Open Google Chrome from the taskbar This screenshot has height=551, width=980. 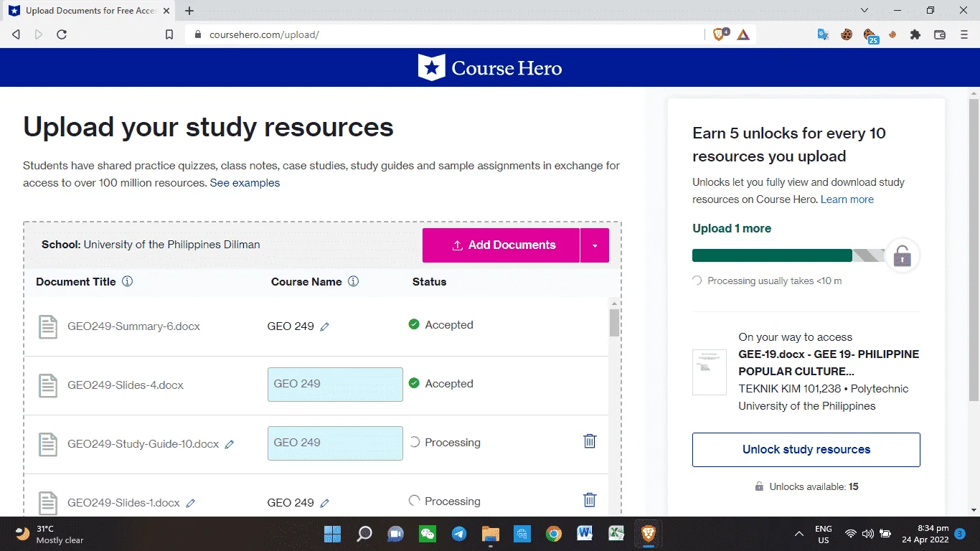click(553, 534)
